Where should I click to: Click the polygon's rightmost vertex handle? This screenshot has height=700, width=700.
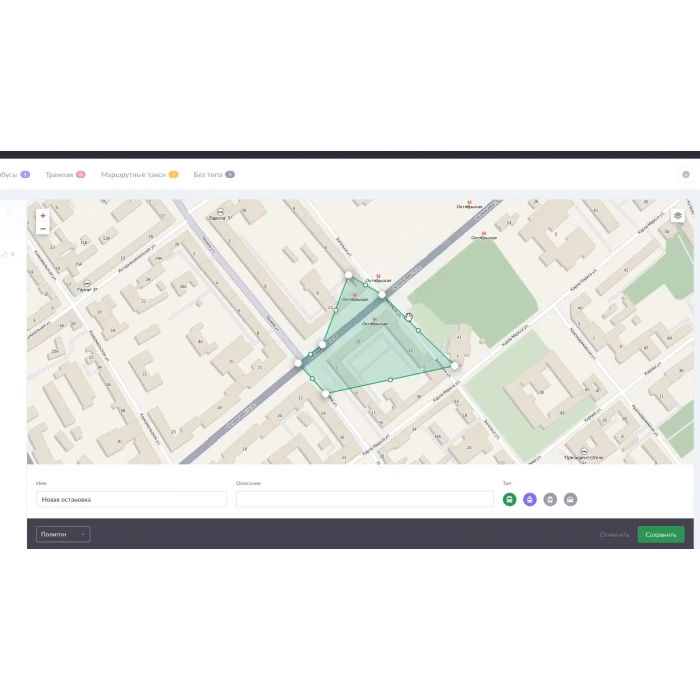click(455, 366)
